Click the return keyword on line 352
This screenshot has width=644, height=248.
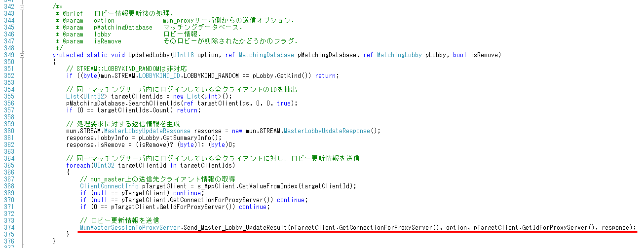pos(324,75)
